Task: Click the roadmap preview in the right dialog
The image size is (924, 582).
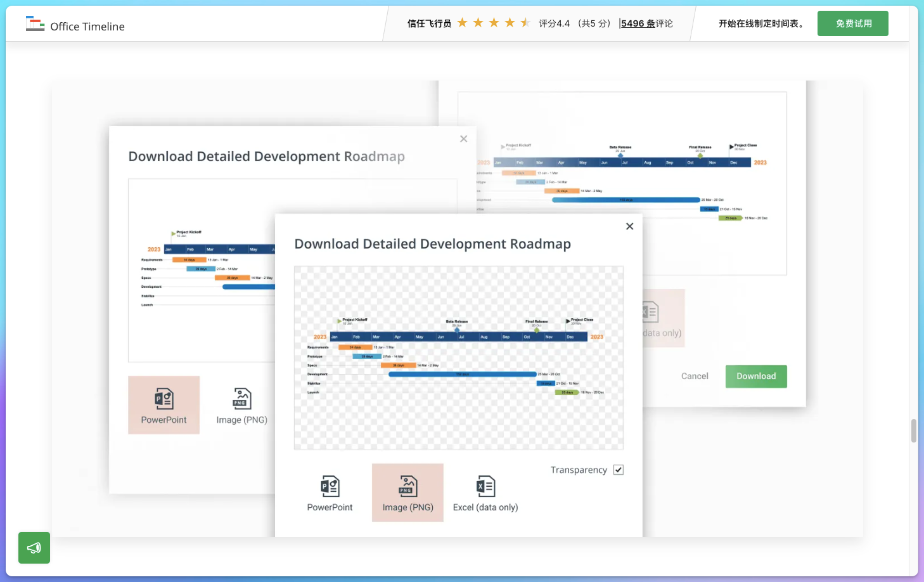Action: [622, 183]
